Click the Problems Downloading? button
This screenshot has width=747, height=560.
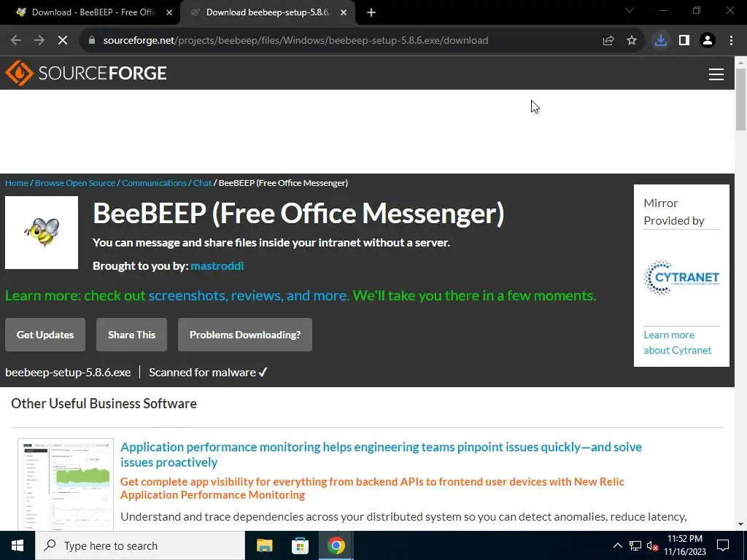coord(245,335)
